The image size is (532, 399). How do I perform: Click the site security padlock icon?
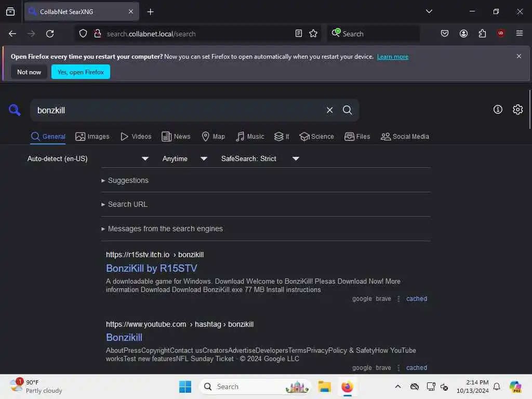[97, 34]
